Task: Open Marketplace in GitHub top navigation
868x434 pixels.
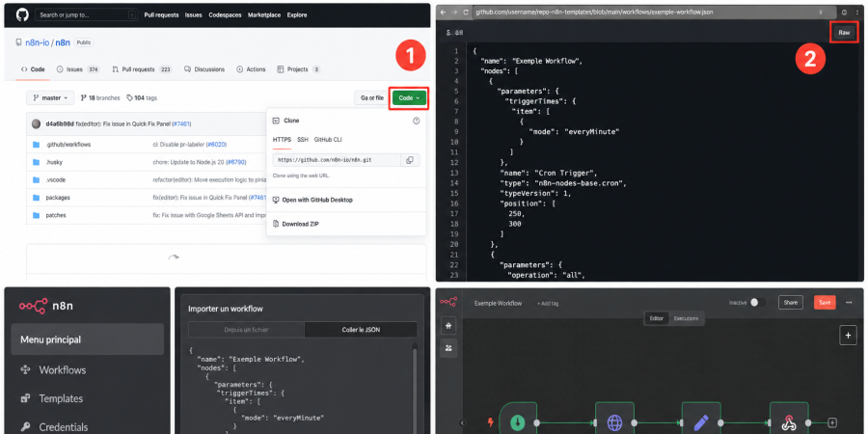Action: coord(264,14)
